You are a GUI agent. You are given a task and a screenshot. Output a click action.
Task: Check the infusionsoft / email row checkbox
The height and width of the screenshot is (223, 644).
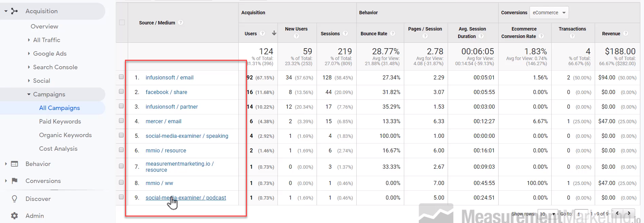point(121,77)
